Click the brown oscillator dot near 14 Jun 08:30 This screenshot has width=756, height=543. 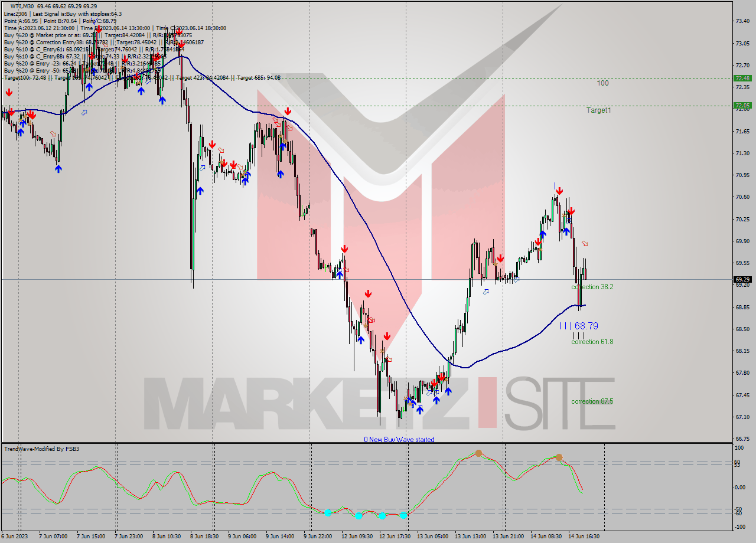pos(559,457)
